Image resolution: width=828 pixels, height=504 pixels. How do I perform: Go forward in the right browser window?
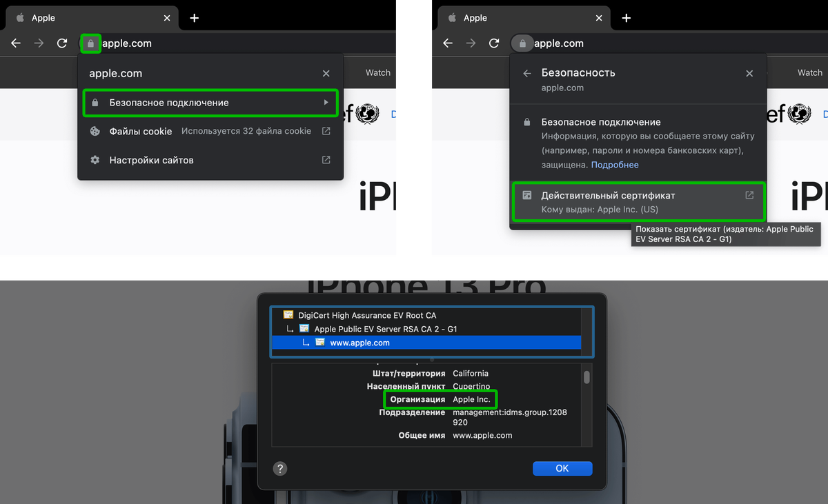(x=471, y=43)
